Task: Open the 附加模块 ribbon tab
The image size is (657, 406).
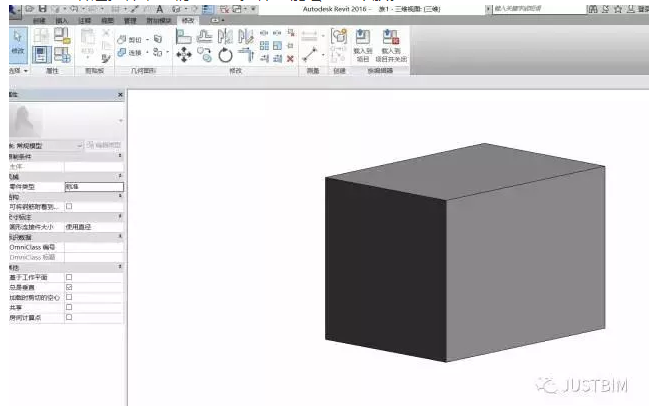Action: (158, 20)
